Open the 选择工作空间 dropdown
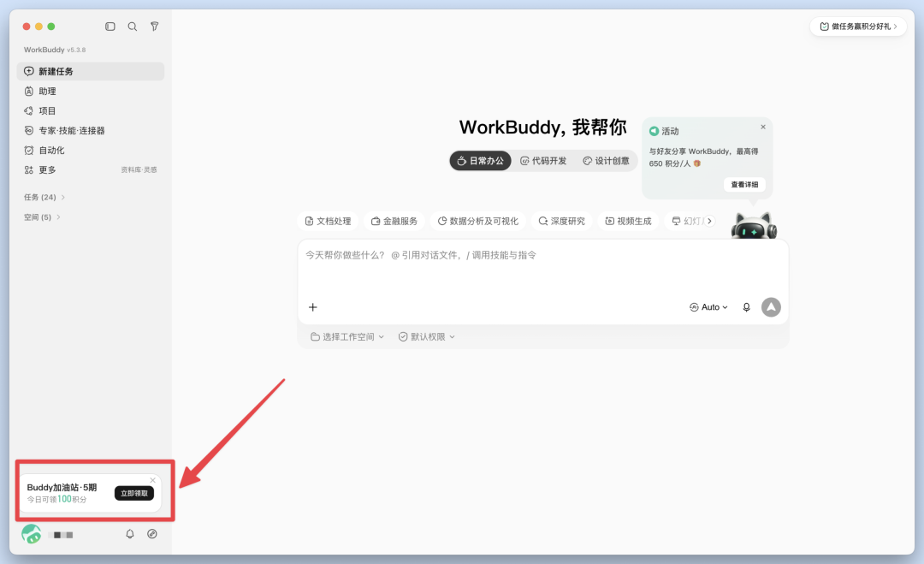924x564 pixels. tap(347, 336)
